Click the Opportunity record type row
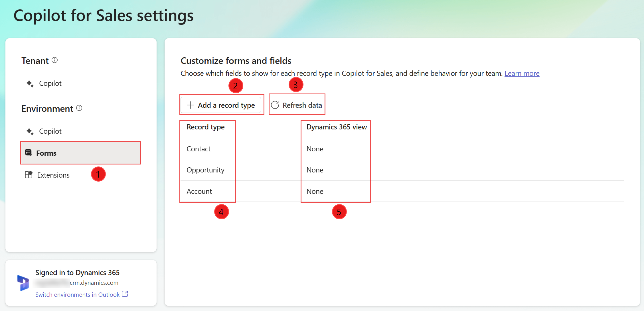This screenshot has height=311, width=644. (x=205, y=170)
